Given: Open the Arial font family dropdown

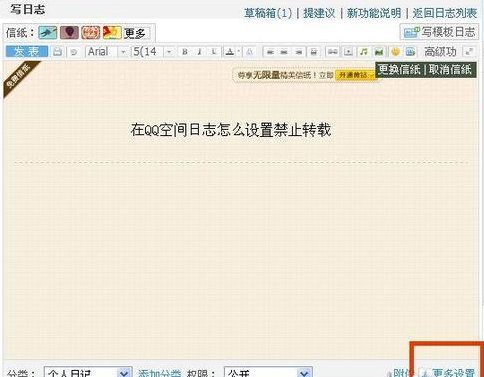Looking at the screenshot, I should pyautogui.click(x=106, y=52).
